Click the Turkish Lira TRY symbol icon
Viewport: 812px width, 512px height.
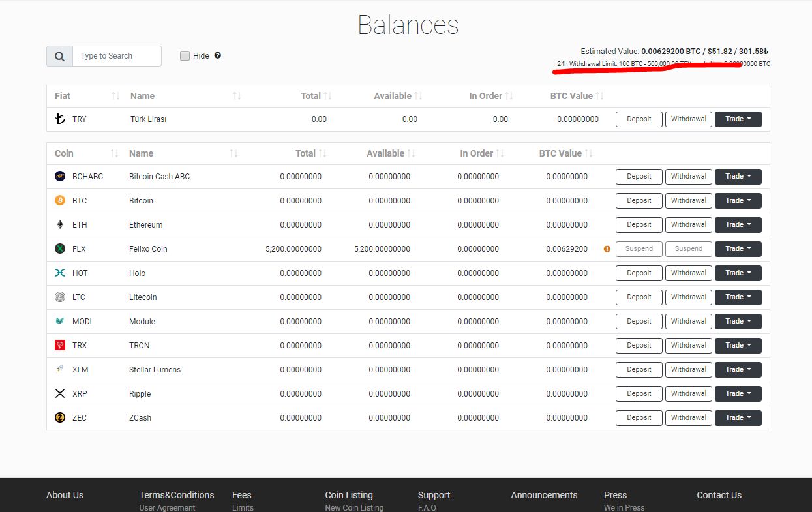click(x=60, y=119)
